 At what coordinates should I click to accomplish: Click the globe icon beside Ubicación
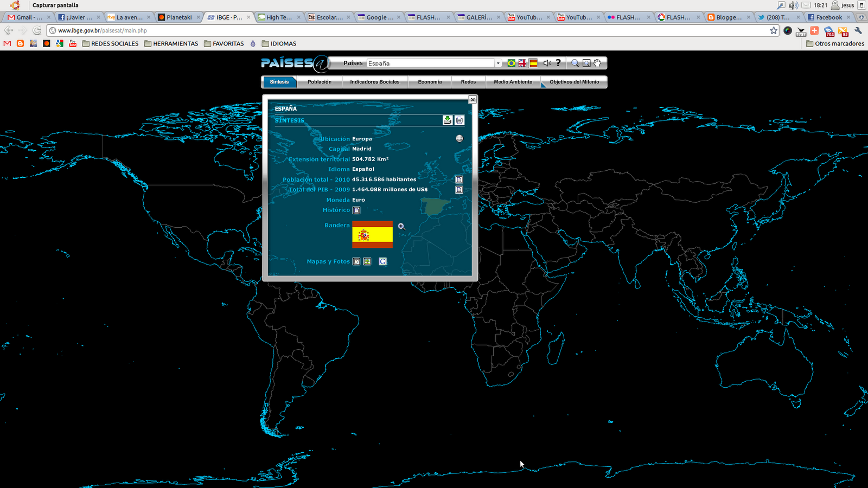459,139
